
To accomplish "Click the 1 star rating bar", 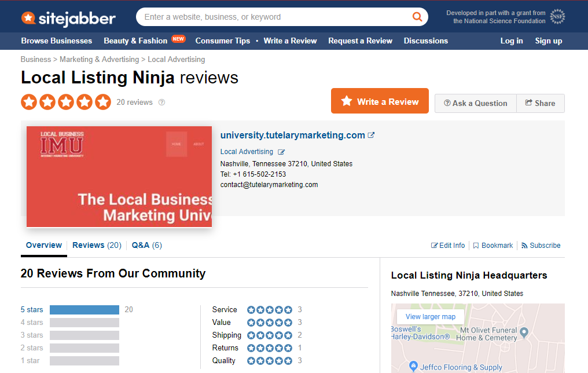I will [x=84, y=361].
